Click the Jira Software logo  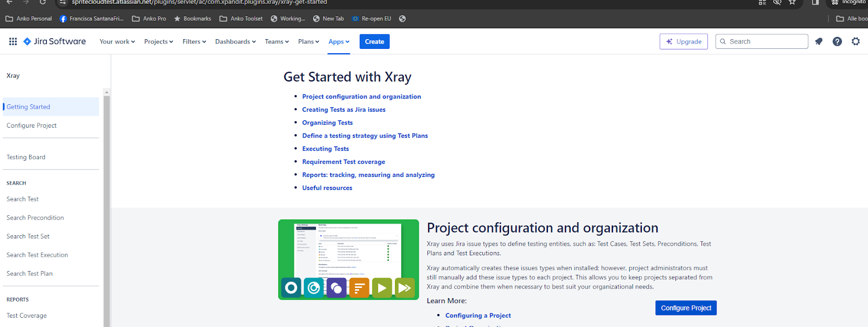55,41
